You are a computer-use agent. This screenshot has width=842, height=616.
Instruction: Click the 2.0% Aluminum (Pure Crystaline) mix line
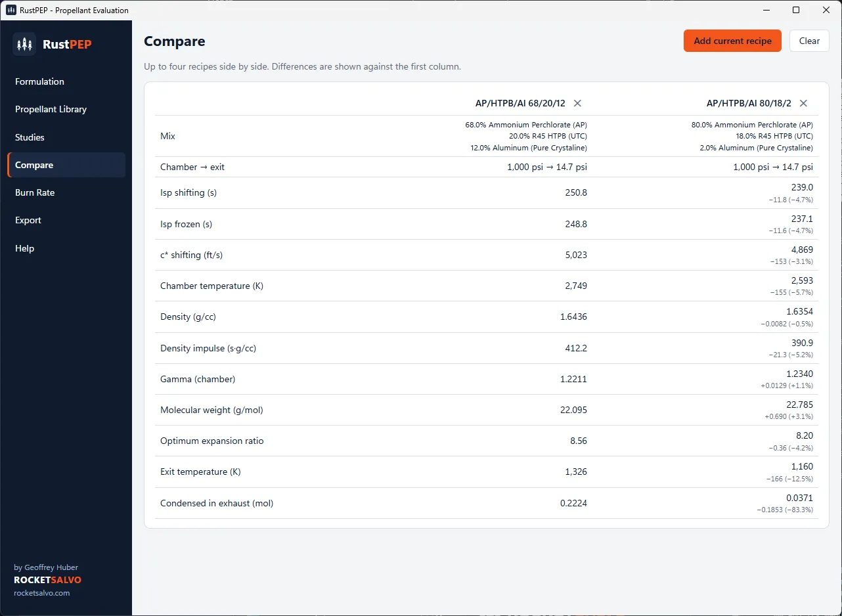[757, 148]
